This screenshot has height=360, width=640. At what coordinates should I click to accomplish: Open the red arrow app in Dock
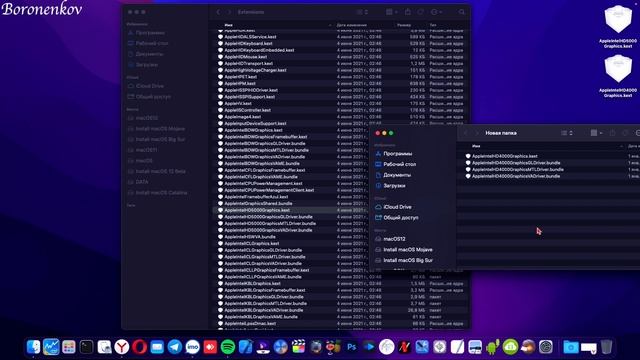(210, 347)
